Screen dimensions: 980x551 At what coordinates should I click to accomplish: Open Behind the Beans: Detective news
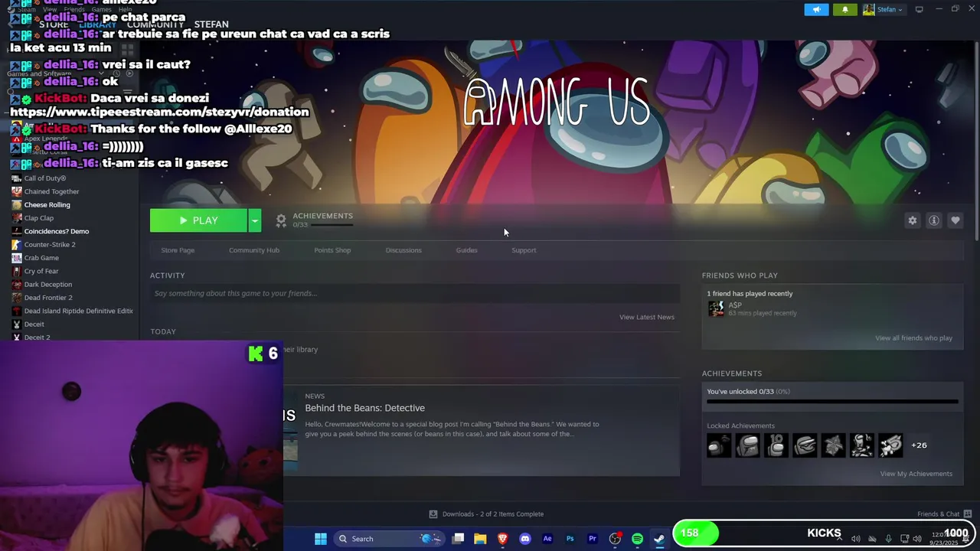(x=364, y=408)
